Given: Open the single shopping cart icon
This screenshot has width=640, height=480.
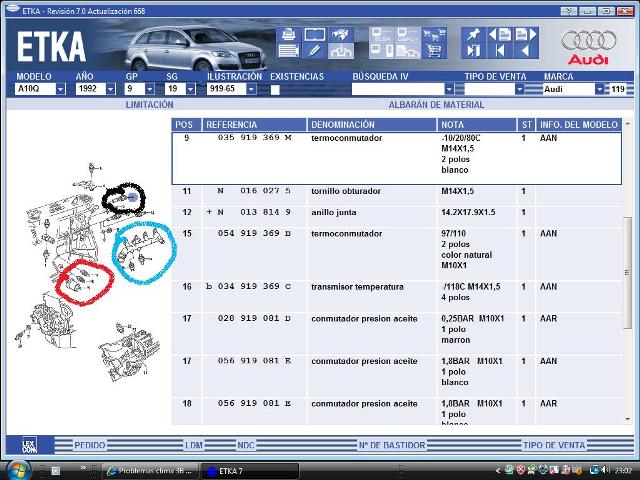Looking at the screenshot, I should pos(434,51).
